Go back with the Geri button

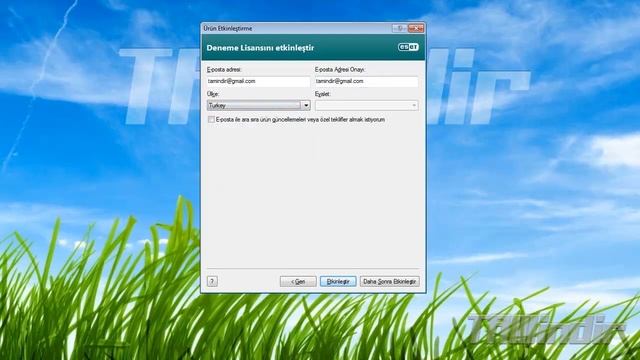[298, 282]
